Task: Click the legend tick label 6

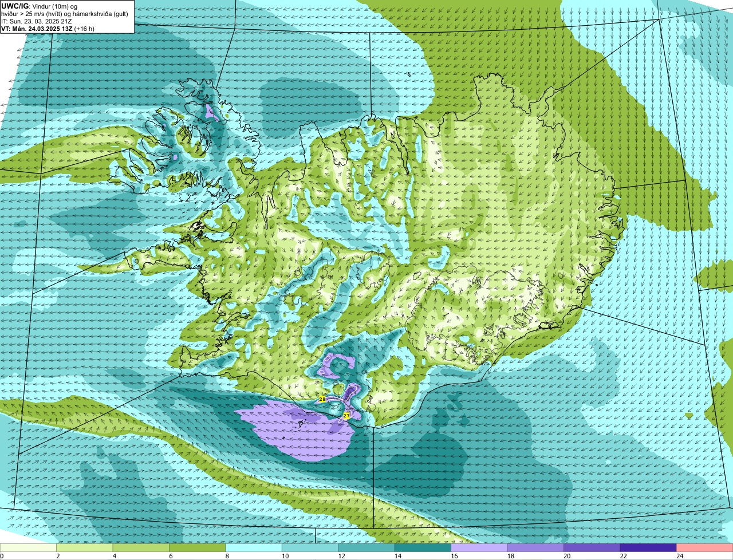Action: point(171,556)
